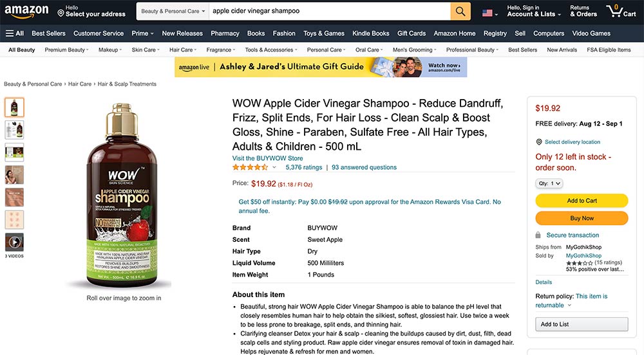
Task: Open the Best Sellers nav item
Action: [47, 33]
